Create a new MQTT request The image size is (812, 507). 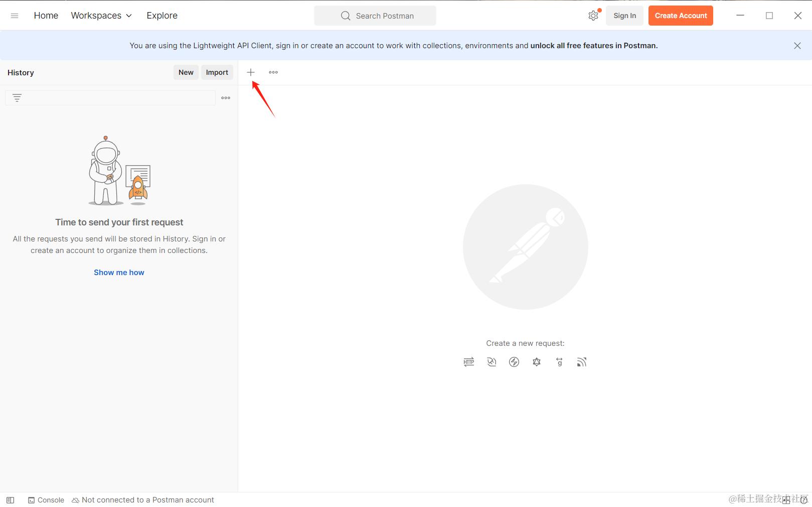point(582,362)
